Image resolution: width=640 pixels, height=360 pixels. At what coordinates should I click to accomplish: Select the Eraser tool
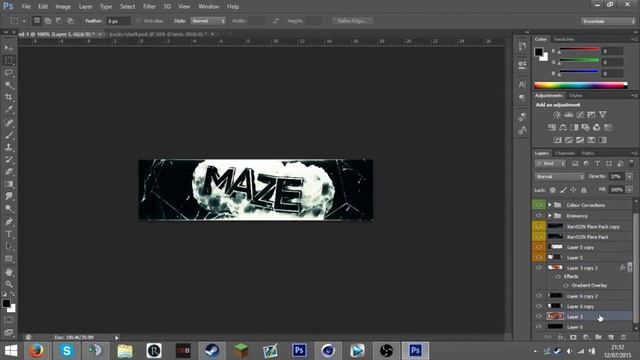pyautogui.click(x=9, y=171)
